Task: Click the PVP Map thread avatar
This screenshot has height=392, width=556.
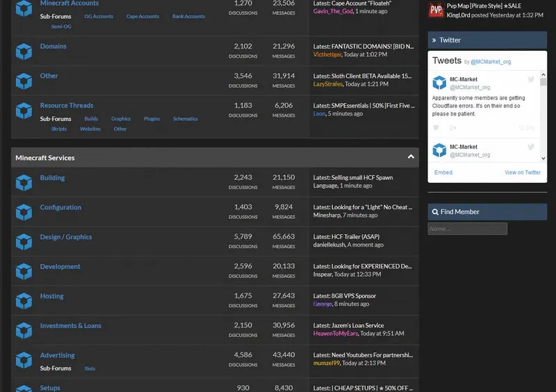Action: (x=436, y=10)
